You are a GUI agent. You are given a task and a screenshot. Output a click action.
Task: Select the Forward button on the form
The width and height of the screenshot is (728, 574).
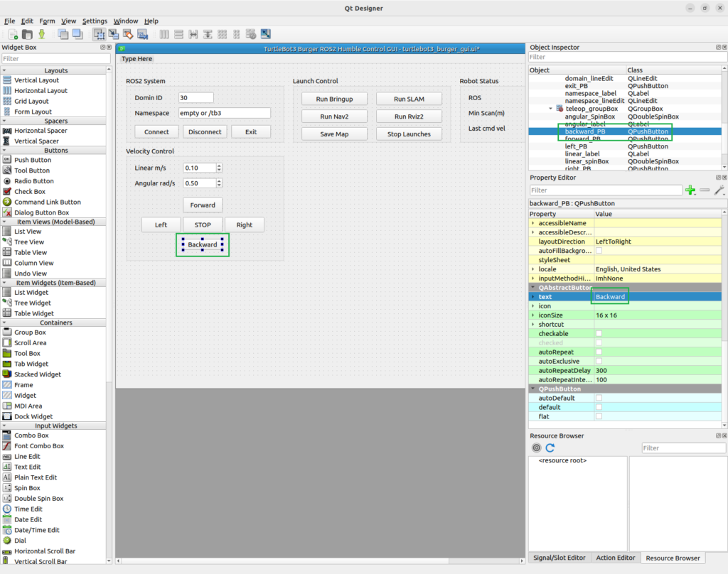click(x=203, y=205)
